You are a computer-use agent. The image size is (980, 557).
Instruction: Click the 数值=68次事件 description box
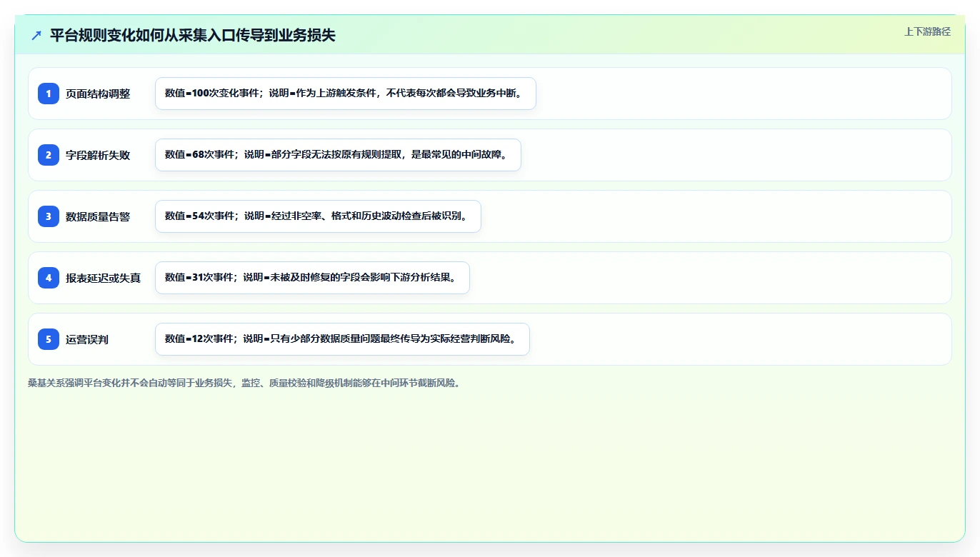(x=338, y=155)
